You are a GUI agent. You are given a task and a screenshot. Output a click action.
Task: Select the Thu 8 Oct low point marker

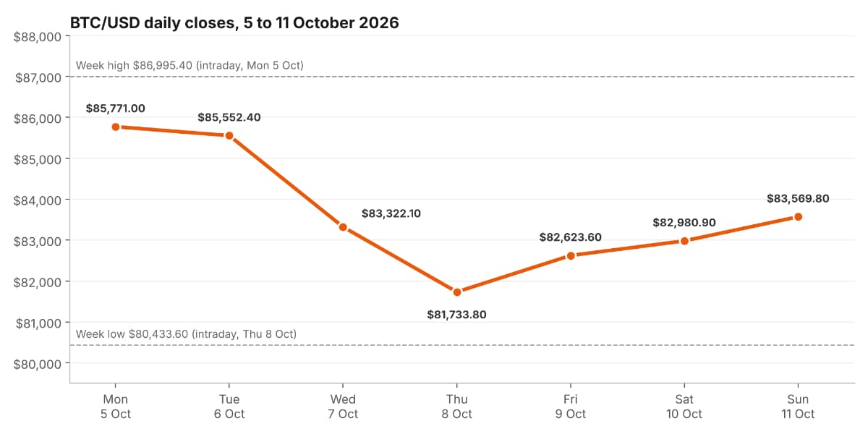456,292
